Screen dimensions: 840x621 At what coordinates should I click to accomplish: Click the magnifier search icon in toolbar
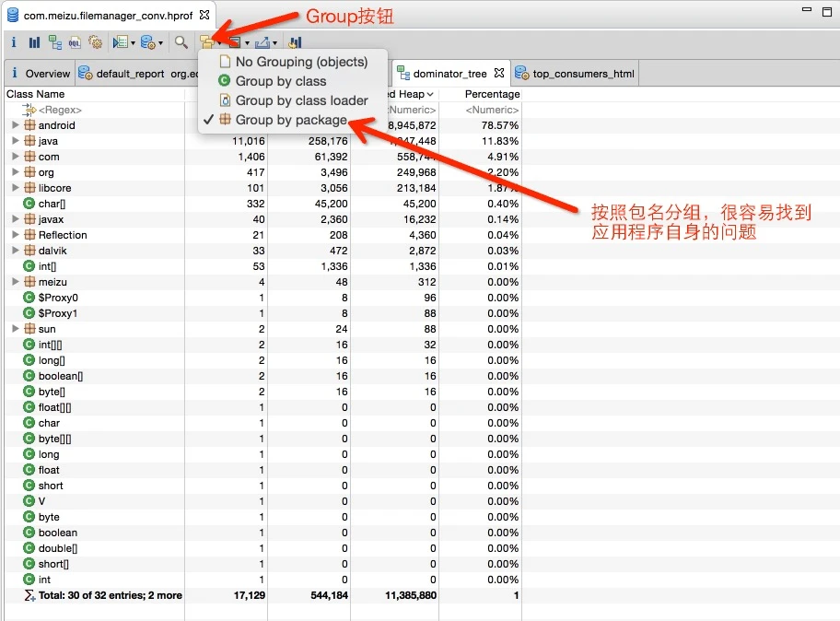coord(181,42)
